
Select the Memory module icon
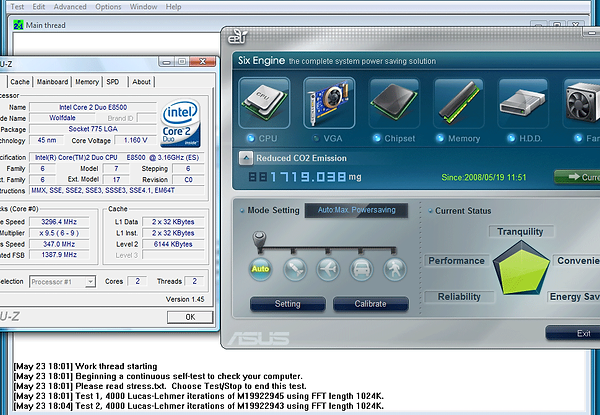(458, 103)
